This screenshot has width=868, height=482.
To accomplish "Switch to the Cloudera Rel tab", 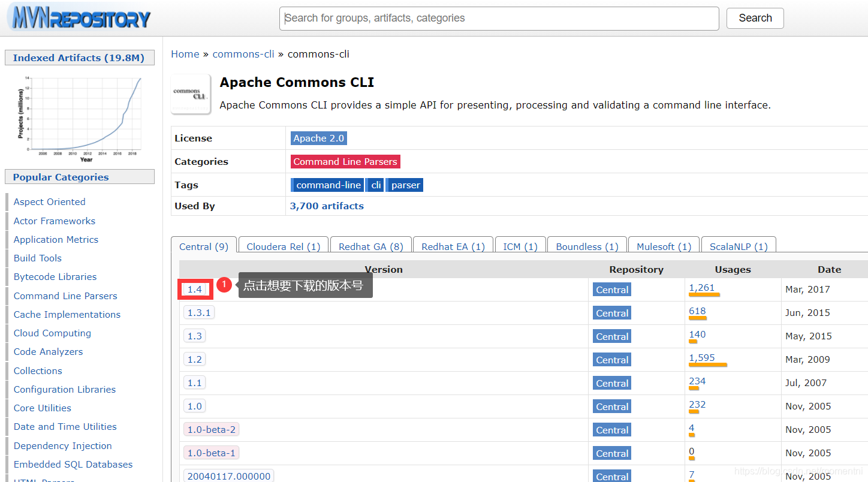I will click(x=282, y=246).
